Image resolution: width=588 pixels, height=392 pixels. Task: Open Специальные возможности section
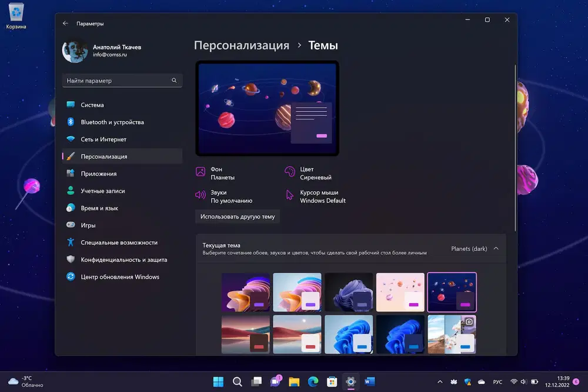122,242
